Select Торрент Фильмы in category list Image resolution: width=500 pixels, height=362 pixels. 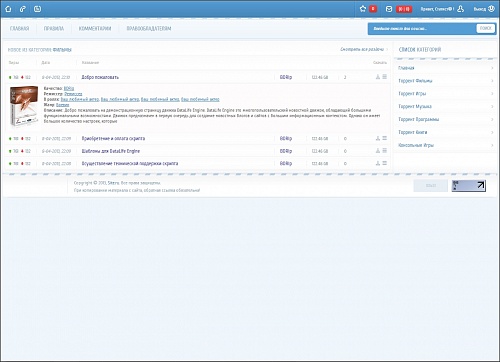[x=415, y=81]
